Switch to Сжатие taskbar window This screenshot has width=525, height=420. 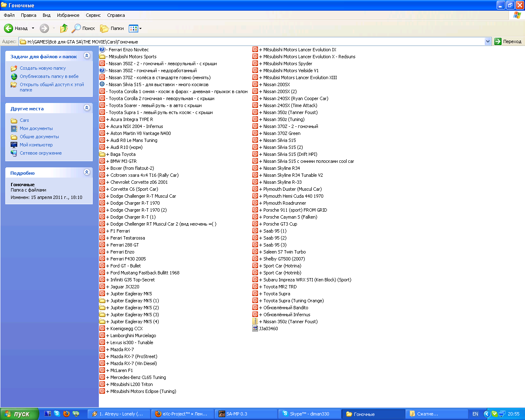coord(437,414)
